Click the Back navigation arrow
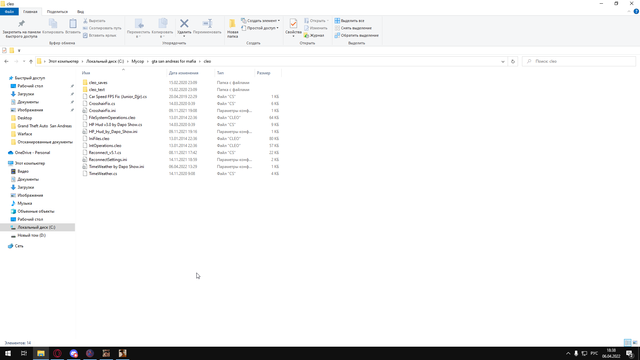The height and width of the screenshot is (360, 640). tap(6, 61)
